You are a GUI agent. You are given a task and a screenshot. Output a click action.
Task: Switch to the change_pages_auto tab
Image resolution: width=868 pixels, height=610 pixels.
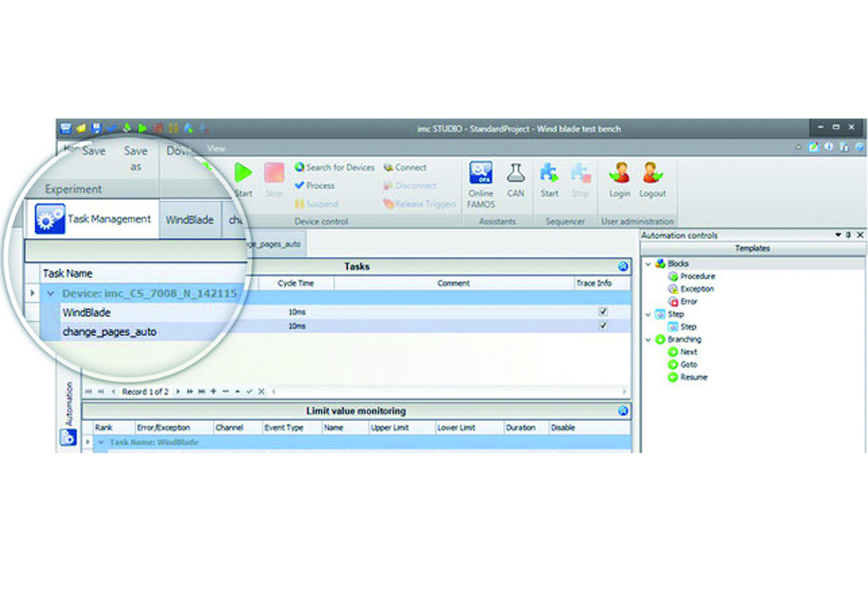(x=276, y=244)
